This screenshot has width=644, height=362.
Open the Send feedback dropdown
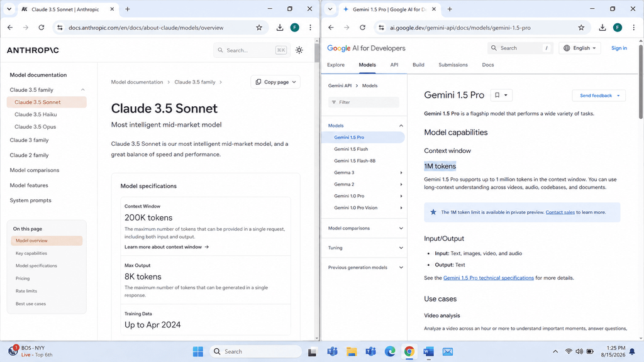[599, 96]
